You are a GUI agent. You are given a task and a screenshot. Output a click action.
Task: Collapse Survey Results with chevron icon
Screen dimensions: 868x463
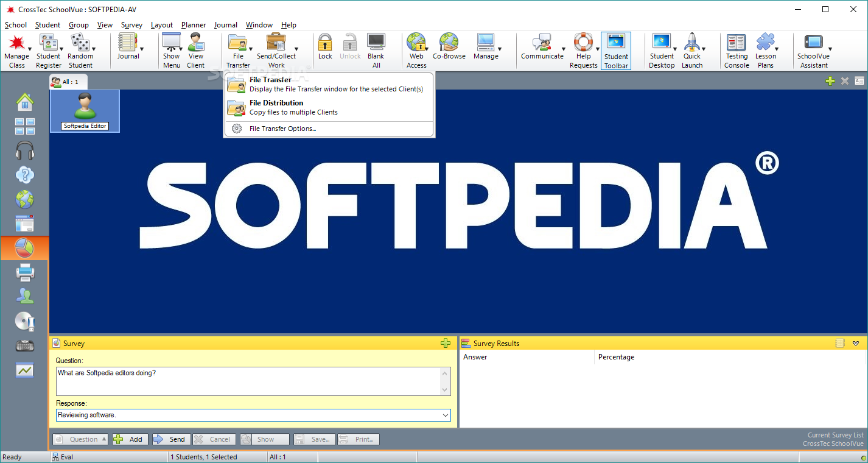pos(856,344)
